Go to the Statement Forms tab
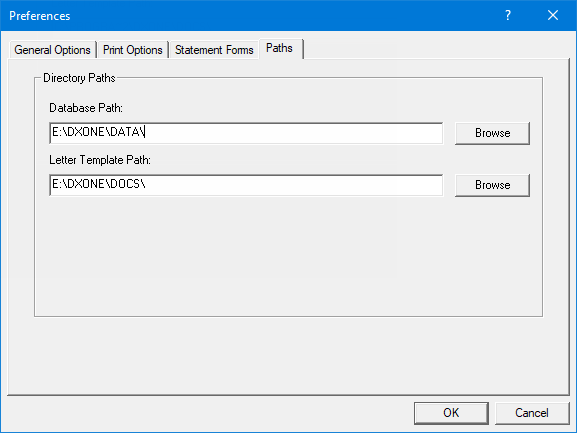This screenshot has width=577, height=433. tap(214, 50)
